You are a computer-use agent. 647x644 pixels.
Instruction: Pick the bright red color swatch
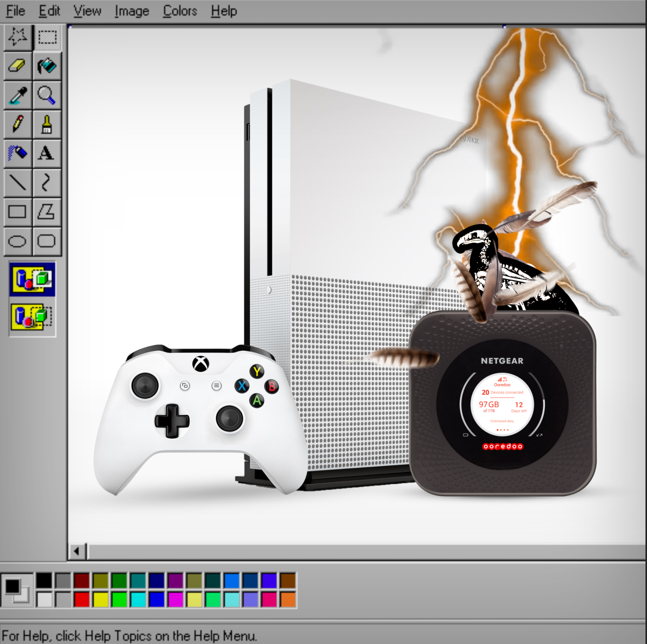(x=82, y=600)
